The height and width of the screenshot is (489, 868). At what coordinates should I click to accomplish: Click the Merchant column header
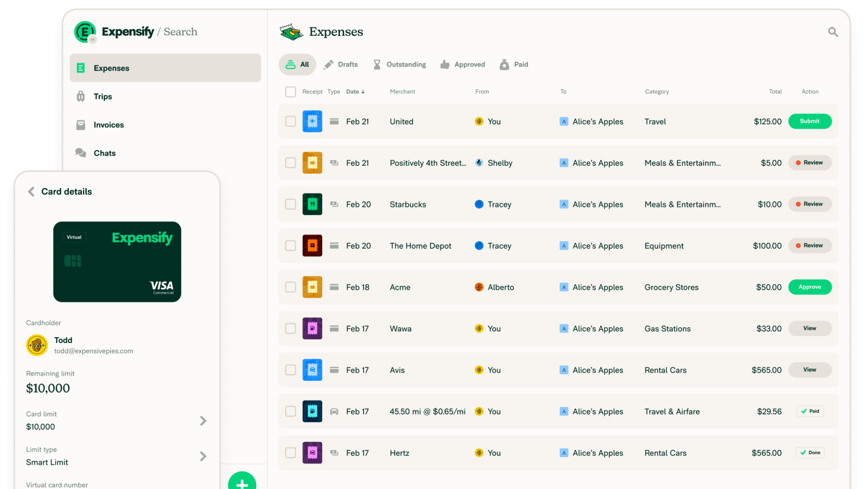(402, 92)
